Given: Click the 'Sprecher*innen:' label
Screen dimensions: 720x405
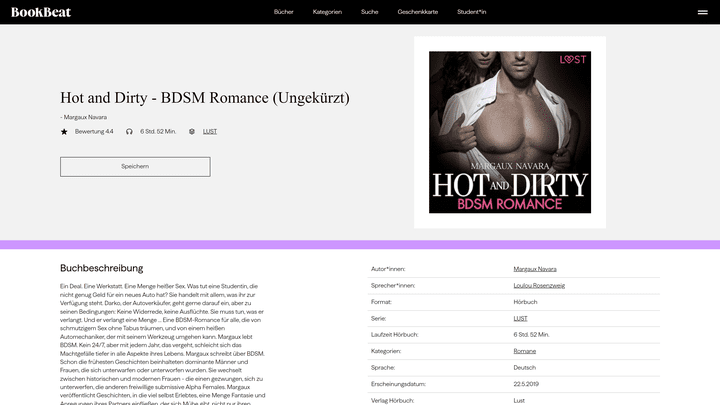Looking at the screenshot, I should pos(393,286).
